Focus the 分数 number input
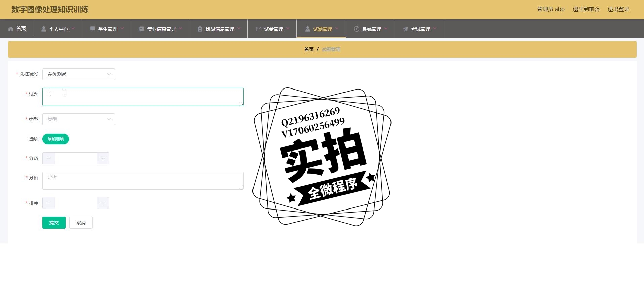The image size is (644, 298). (76, 158)
